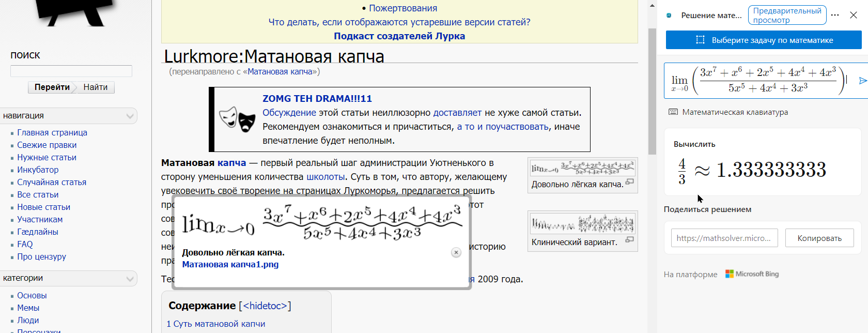Viewport: 868px width, 333px height.
Task: Click the enlarged captcha image in popup
Action: 321,222
